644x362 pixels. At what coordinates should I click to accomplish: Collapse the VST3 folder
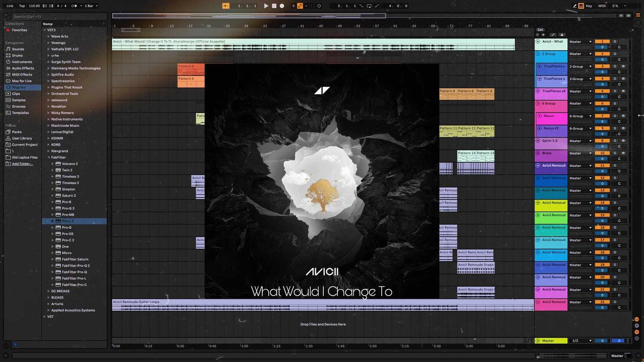pyautogui.click(x=45, y=30)
